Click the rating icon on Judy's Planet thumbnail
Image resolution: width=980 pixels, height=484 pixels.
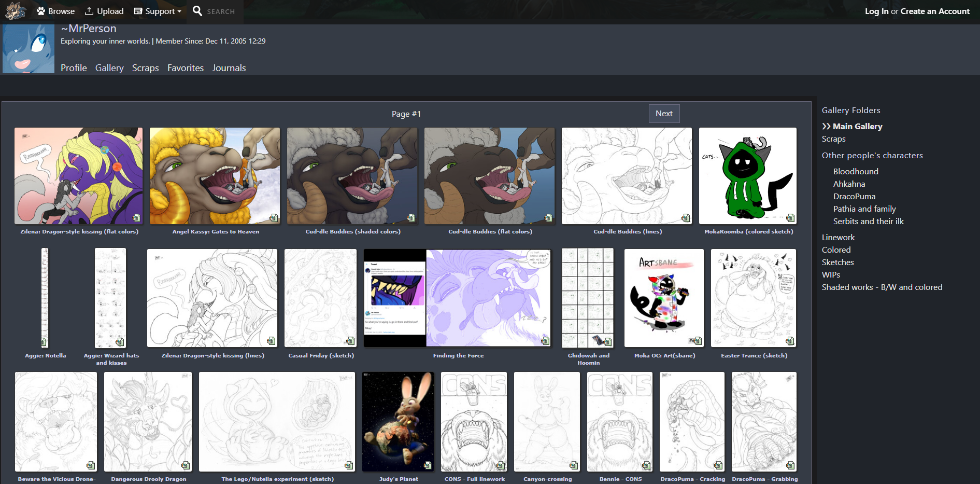pos(428,465)
